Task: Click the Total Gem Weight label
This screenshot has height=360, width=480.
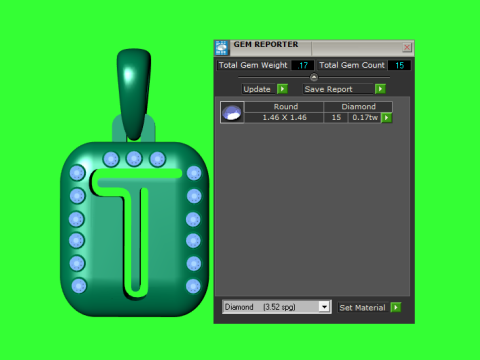Action: [253, 65]
